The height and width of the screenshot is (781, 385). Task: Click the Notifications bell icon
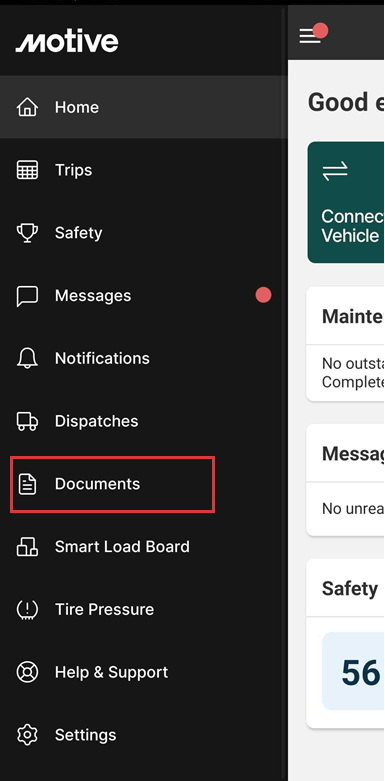(x=27, y=358)
